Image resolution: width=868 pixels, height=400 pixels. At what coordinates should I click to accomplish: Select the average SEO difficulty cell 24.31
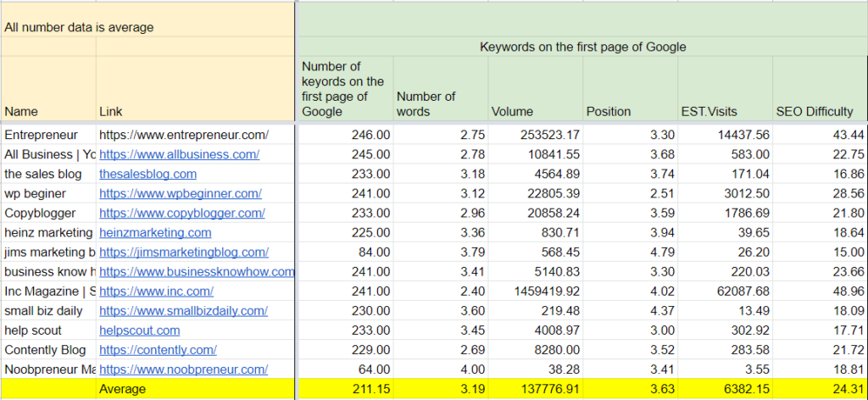(820, 389)
